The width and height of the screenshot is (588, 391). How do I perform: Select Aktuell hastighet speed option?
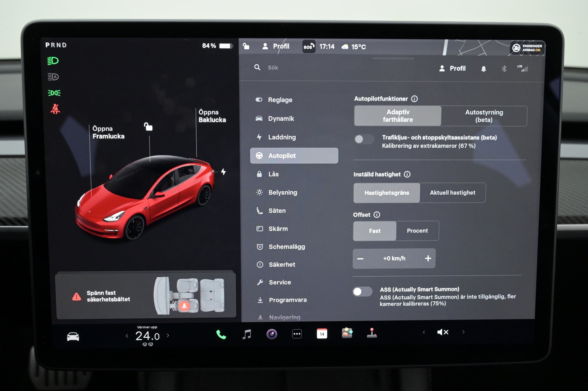[x=452, y=193]
